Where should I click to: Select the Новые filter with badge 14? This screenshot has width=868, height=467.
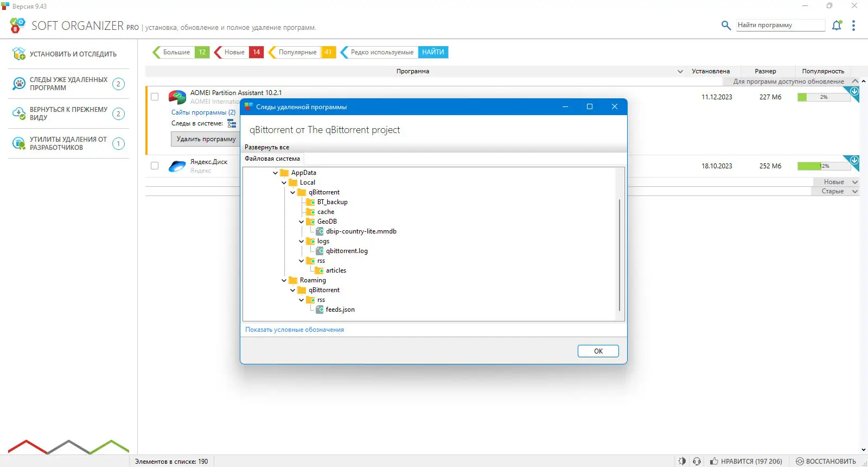(x=239, y=52)
